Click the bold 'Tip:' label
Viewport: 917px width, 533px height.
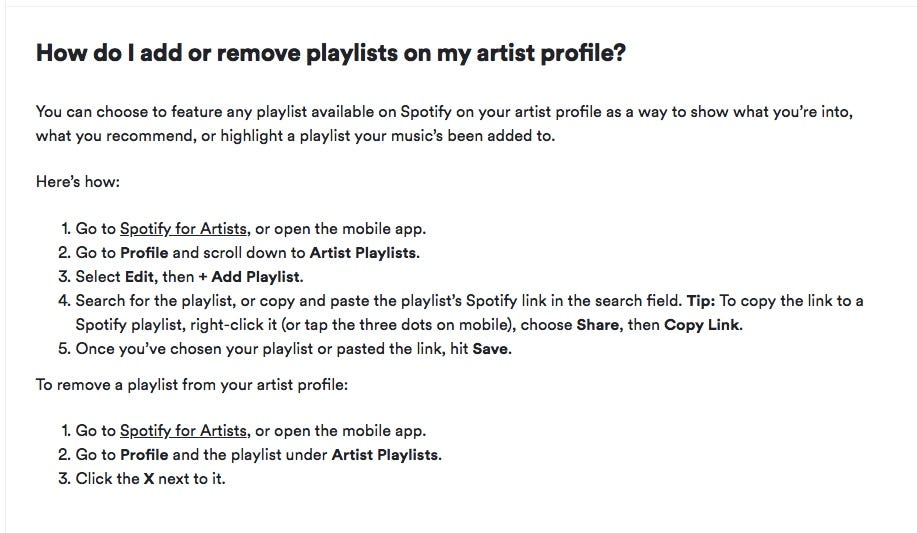click(701, 301)
